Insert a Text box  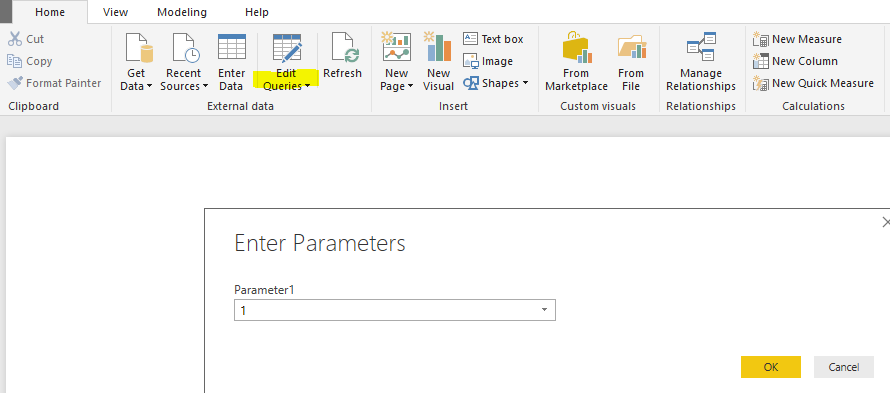[x=493, y=39]
